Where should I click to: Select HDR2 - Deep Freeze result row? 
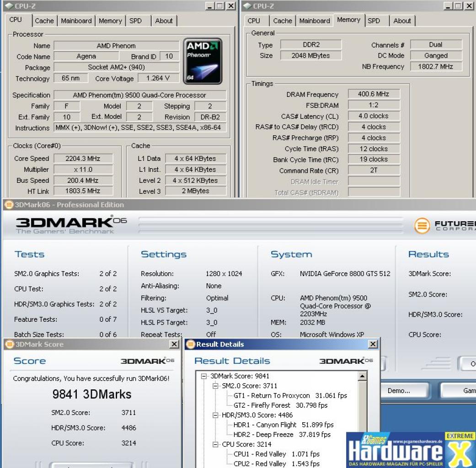(282, 435)
